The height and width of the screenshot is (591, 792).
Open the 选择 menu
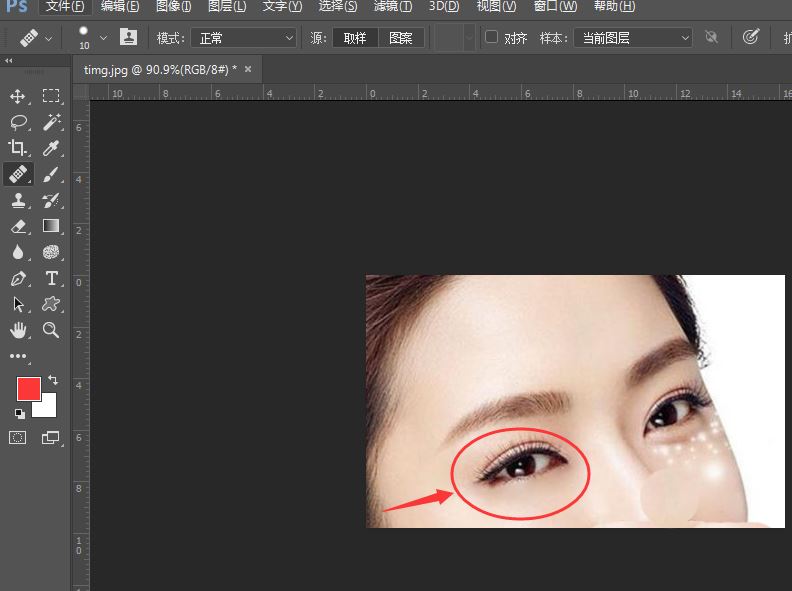pyautogui.click(x=337, y=7)
